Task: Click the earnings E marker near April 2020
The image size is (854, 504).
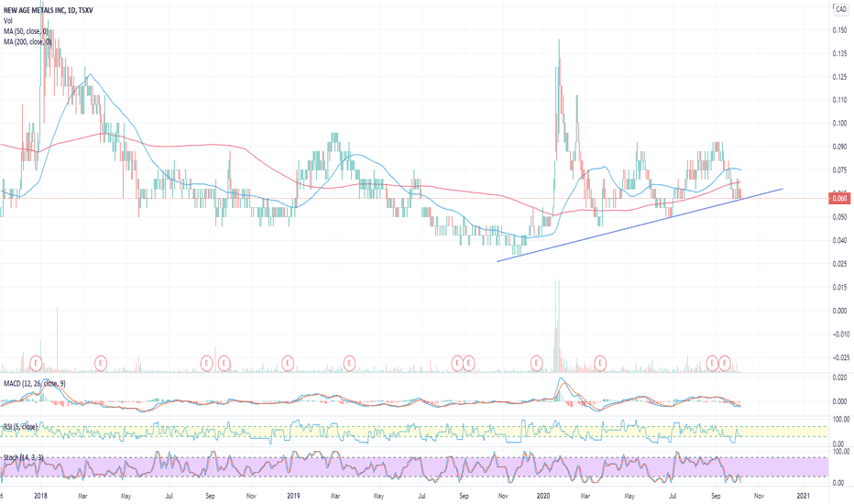Action: pyautogui.click(x=599, y=363)
